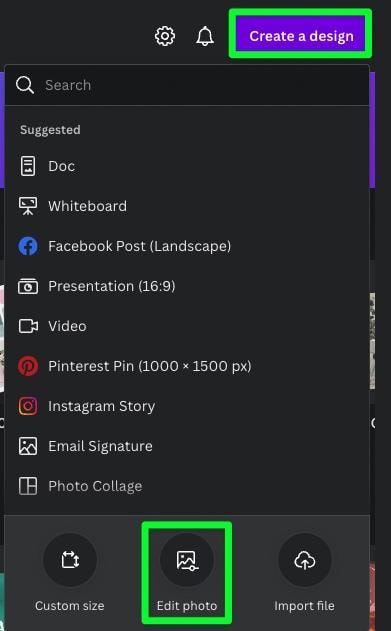Click the Pinterest logo icon
The image size is (391, 631).
[28, 366]
